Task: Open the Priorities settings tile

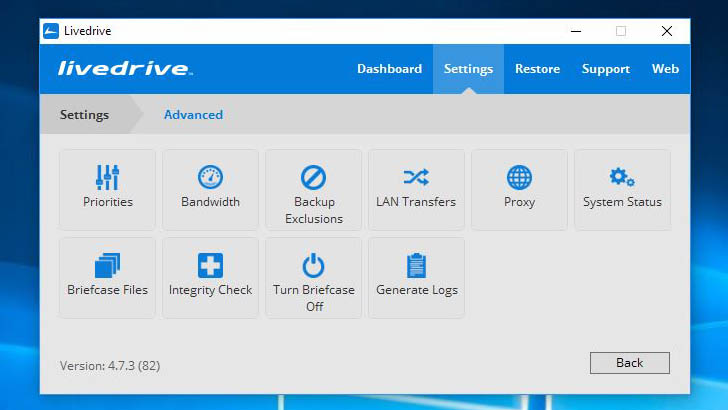Action: [x=107, y=189]
